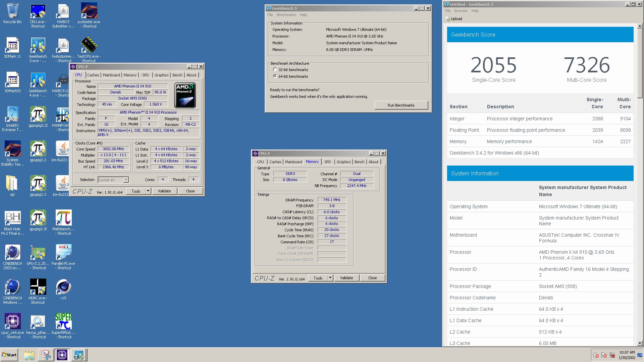Open the 3DMark 11 desktop icon
Viewport: 644px width, 362px height.
pos(12,48)
